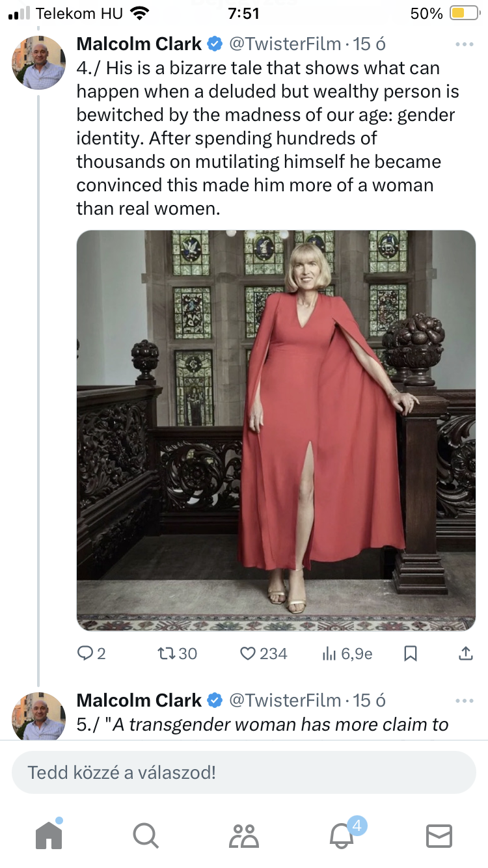Screen dimensions: 488x868
Task: Open the attached photo of the red dress
Action: click(x=276, y=430)
